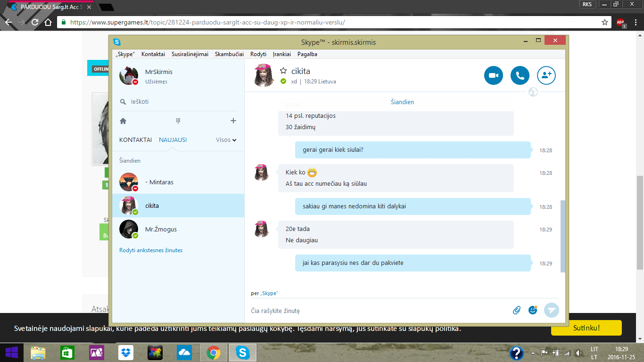Click the PARDUODU Sarg.lt browser tab
This screenshot has height=362, width=644.
[x=50, y=7]
